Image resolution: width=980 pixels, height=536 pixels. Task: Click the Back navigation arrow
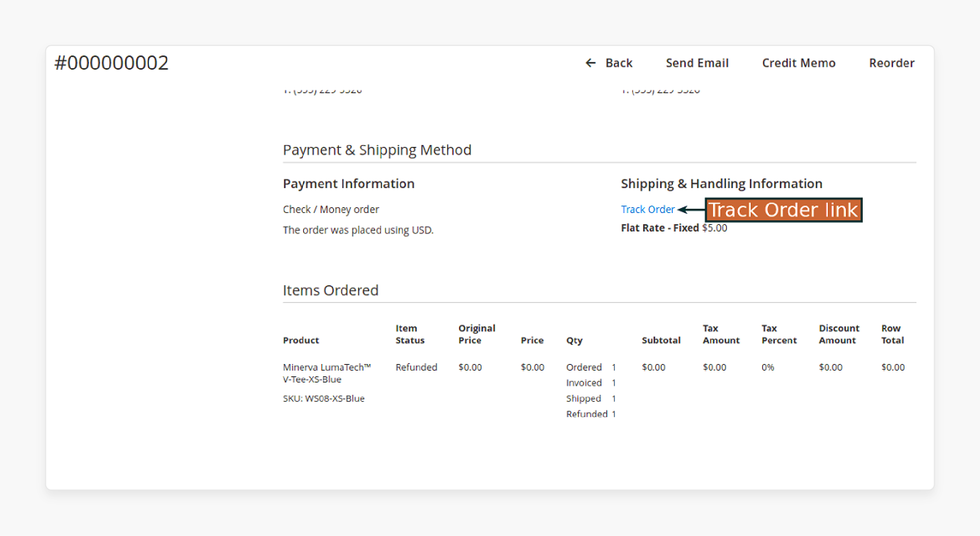pos(589,63)
